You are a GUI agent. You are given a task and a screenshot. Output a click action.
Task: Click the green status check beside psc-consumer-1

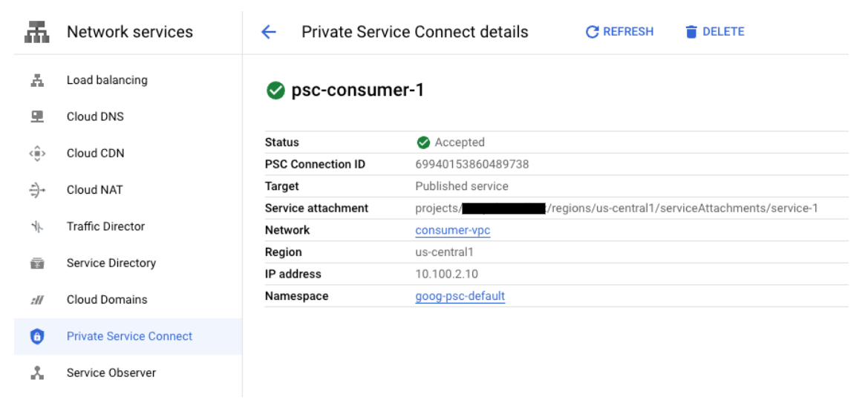click(275, 91)
